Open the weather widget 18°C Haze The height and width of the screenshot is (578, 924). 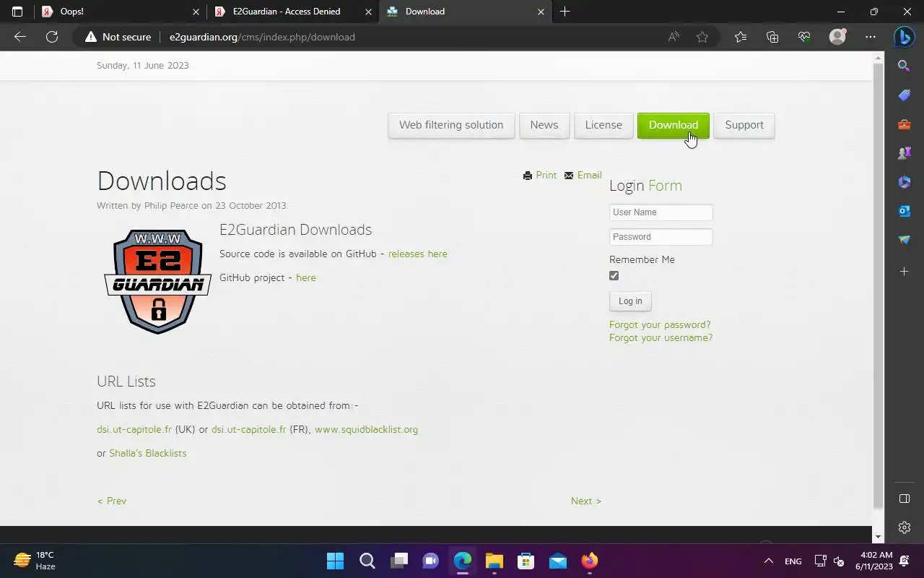[35, 561]
